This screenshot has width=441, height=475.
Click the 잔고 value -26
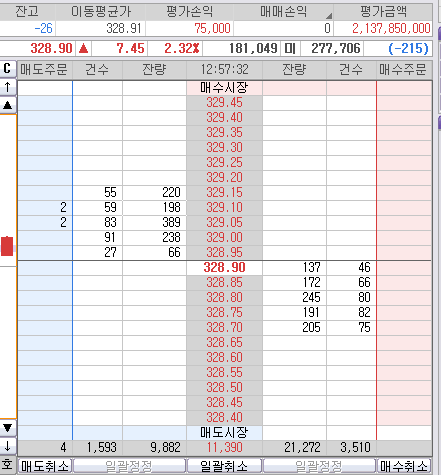(43, 28)
